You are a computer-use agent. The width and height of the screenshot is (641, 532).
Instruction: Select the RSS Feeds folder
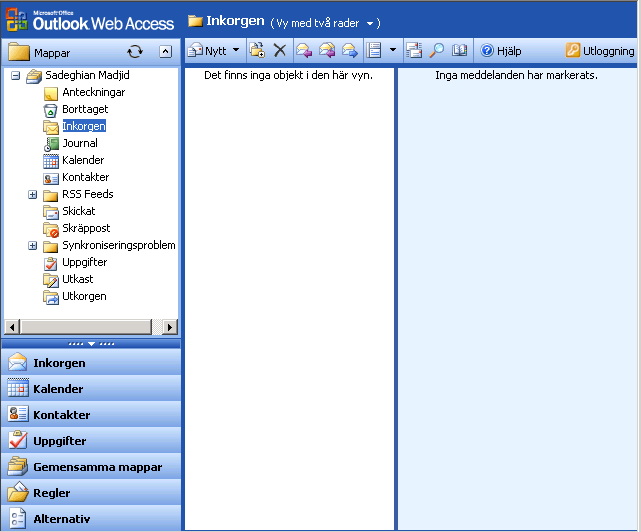[87, 194]
